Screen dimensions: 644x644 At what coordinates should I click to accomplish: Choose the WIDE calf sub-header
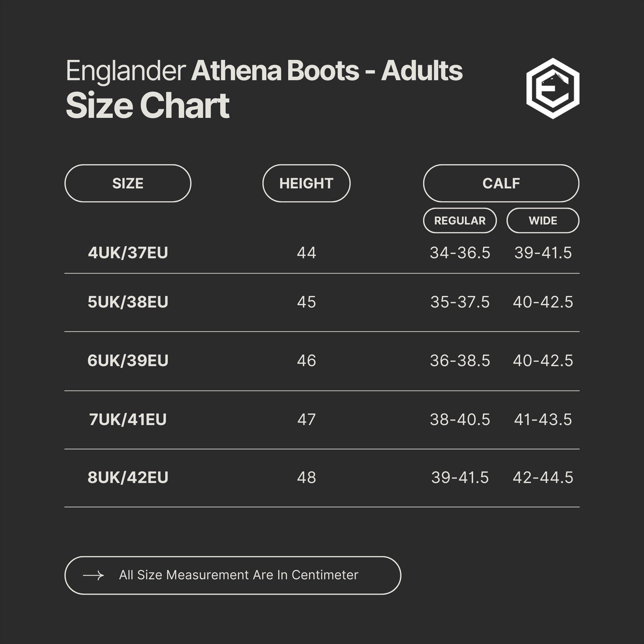point(543,221)
